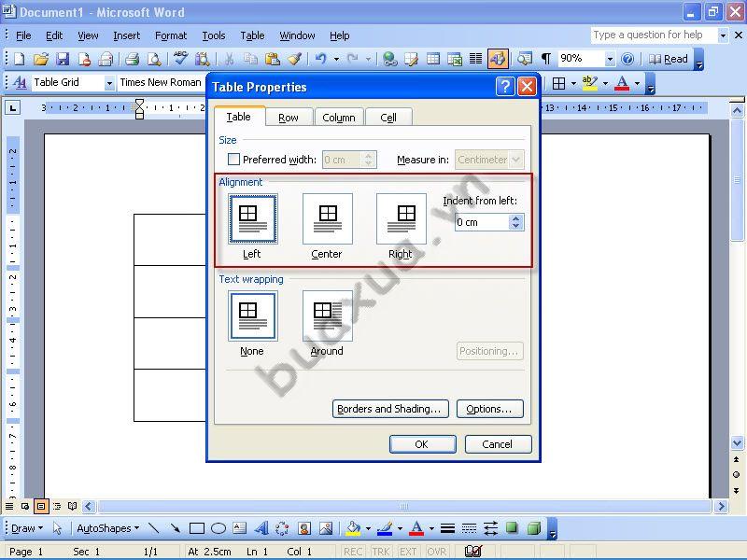The image size is (747, 560).
Task: Click the Read button in toolbar
Action: pyautogui.click(x=669, y=59)
